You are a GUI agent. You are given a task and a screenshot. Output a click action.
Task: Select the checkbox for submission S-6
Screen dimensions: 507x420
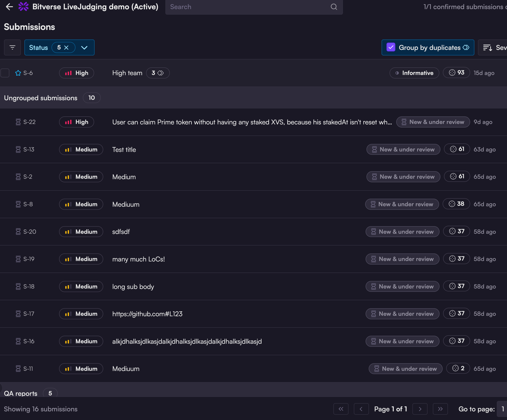[5, 73]
